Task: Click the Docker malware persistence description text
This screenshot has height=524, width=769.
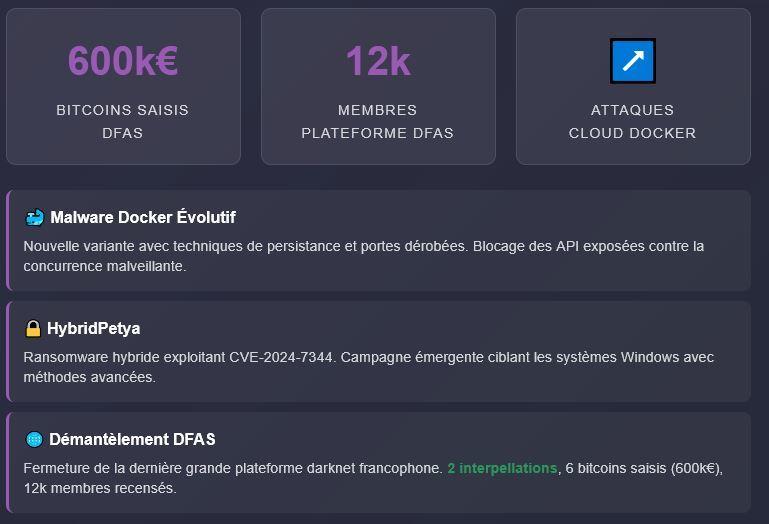Action: 364,256
